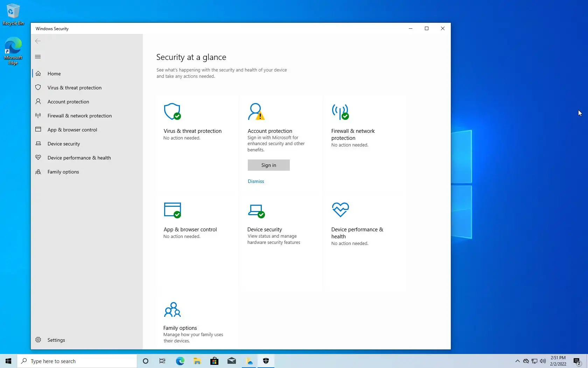Click the Cortana circle on the taskbar
The width and height of the screenshot is (588, 368).
(146, 361)
